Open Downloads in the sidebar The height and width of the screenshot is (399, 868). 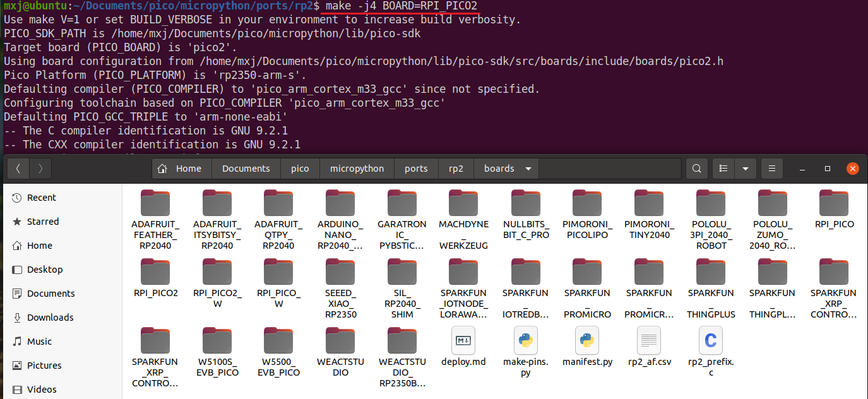[61, 318]
